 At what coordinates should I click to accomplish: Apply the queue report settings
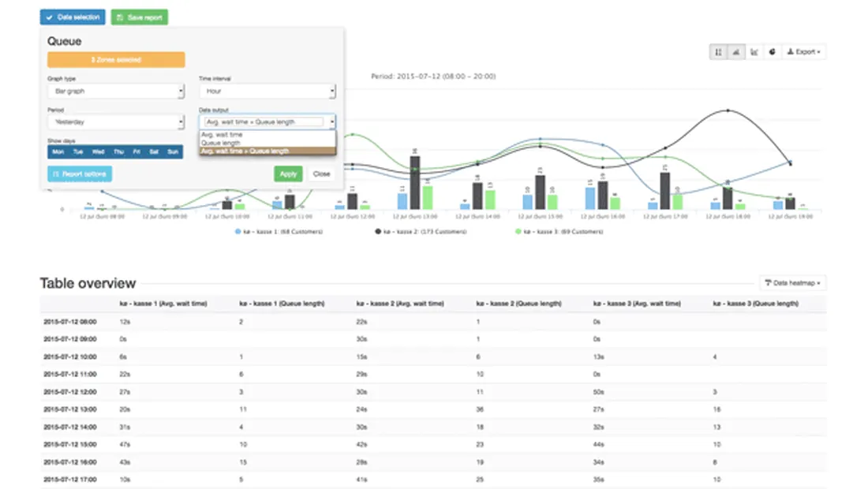288,174
